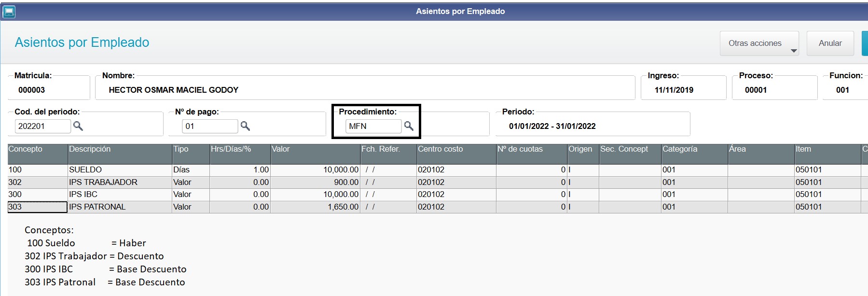Click the Procedimiento input MFN
This screenshot has height=296, width=868.
click(373, 126)
